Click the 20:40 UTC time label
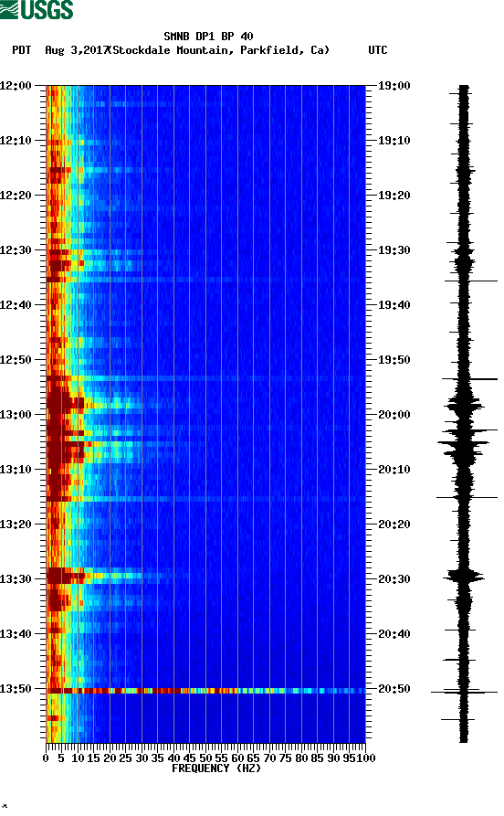This screenshot has width=504, height=816. pos(394,633)
